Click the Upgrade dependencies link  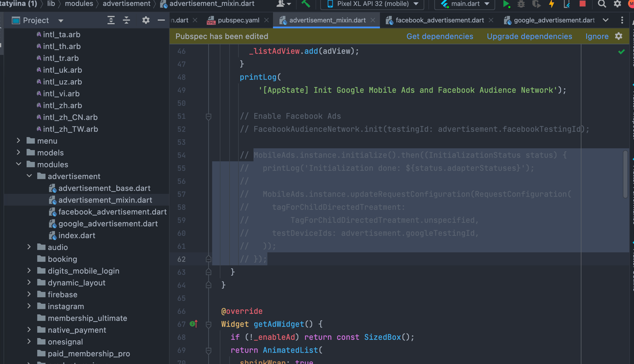coord(529,36)
